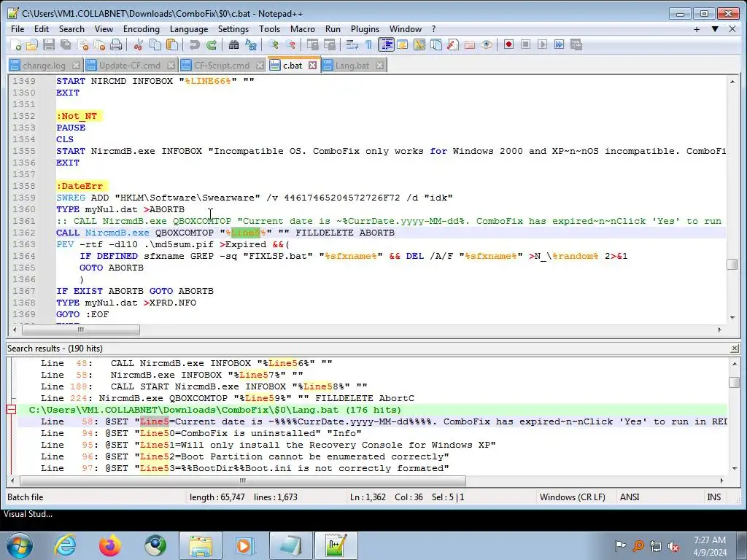Toggle the indent guide button
The width and height of the screenshot is (747, 560).
pos(386,44)
